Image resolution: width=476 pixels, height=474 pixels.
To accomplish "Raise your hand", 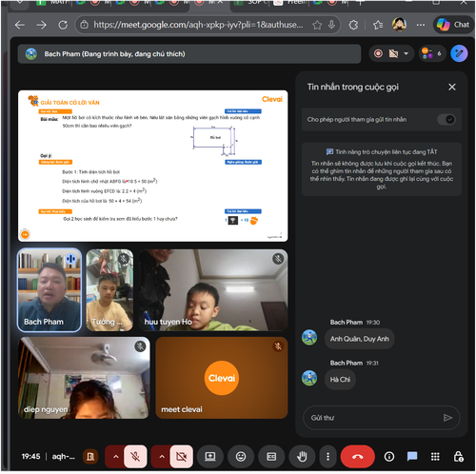I will (302, 457).
